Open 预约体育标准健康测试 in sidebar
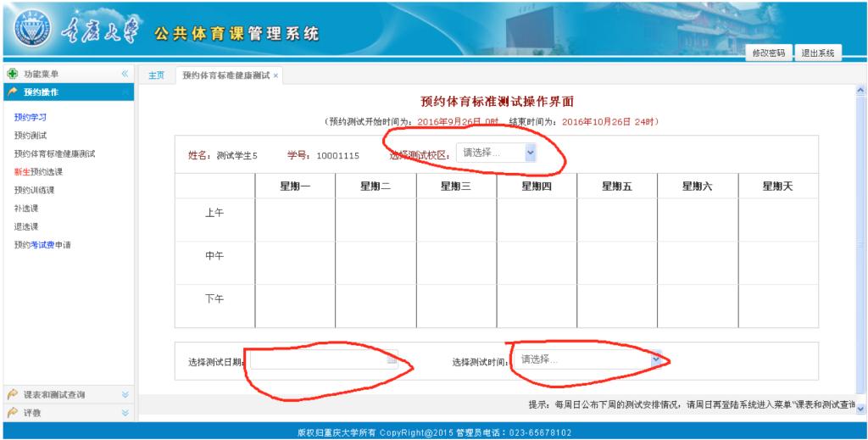This screenshot has width=868, height=440. [x=54, y=153]
